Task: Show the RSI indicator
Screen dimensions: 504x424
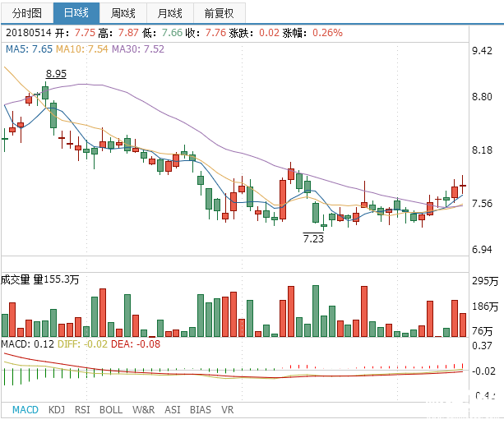Action: pyautogui.click(x=82, y=410)
